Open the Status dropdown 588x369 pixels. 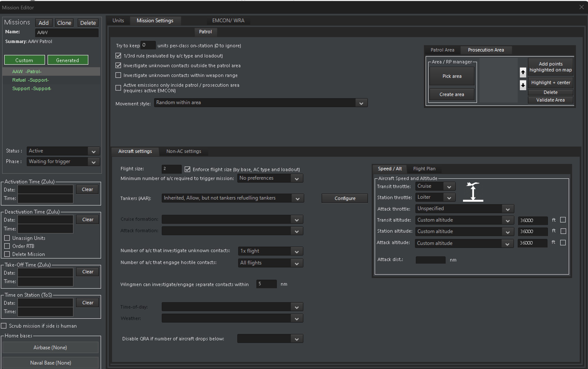click(x=63, y=151)
